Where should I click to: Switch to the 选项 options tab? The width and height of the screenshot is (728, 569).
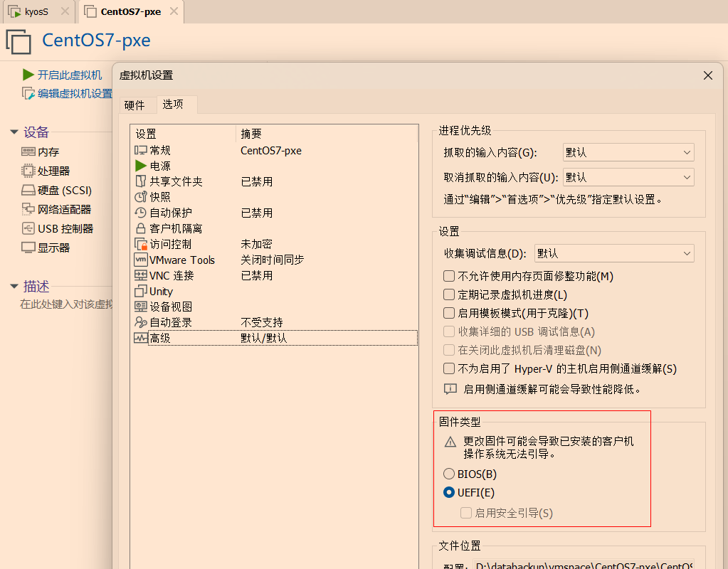point(176,105)
